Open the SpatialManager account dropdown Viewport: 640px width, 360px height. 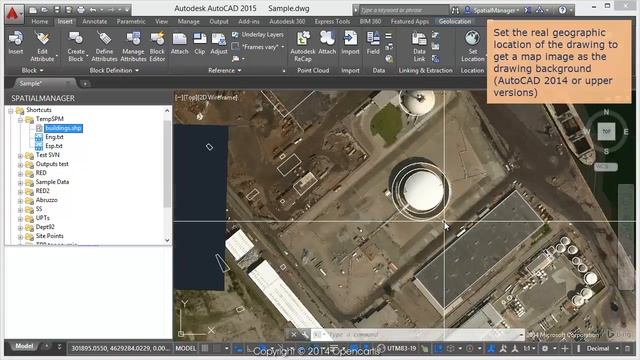click(518, 10)
